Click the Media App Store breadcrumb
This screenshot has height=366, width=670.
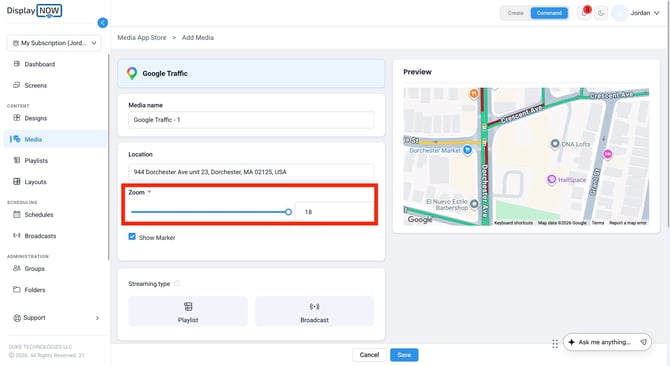[142, 38]
